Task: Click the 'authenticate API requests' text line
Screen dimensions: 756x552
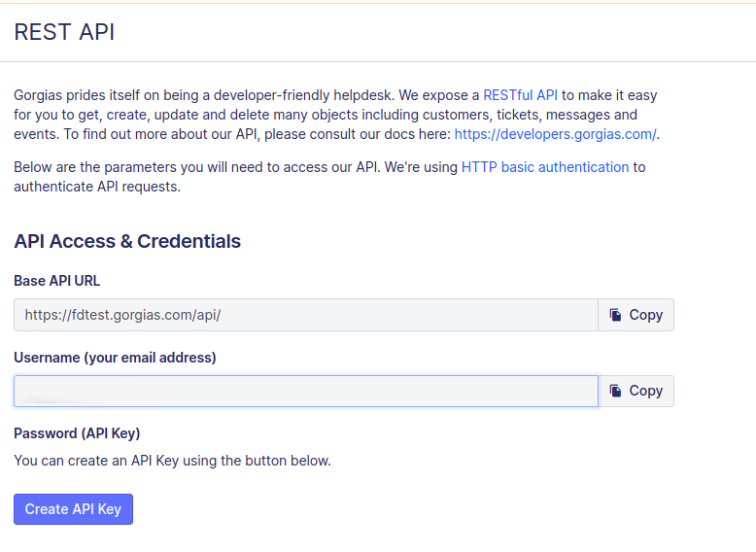Action: coord(97,187)
